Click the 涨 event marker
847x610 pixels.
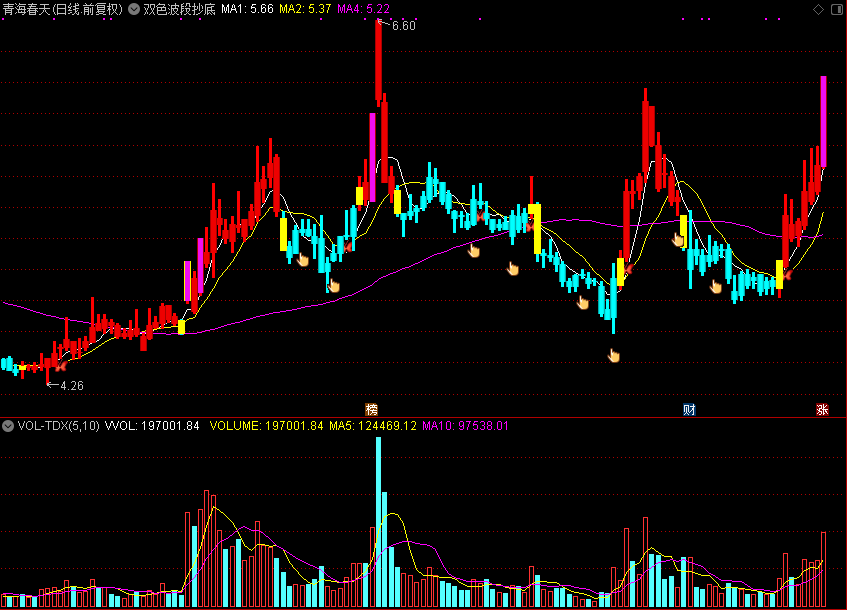822,410
